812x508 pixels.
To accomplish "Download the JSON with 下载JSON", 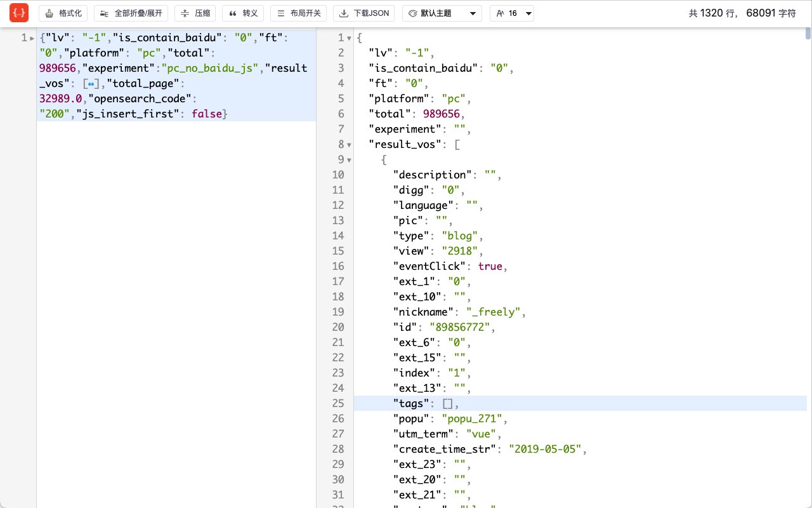I will 365,13.
